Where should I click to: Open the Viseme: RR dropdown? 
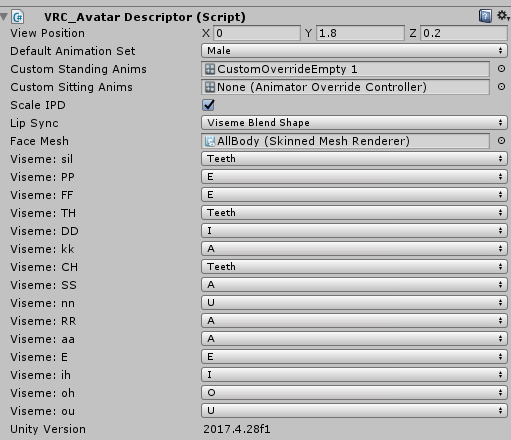click(x=354, y=321)
